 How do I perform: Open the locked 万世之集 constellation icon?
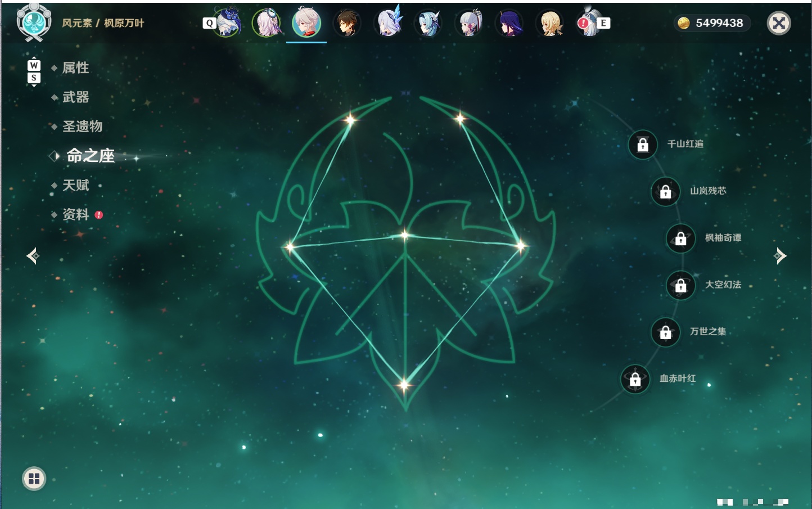666,332
